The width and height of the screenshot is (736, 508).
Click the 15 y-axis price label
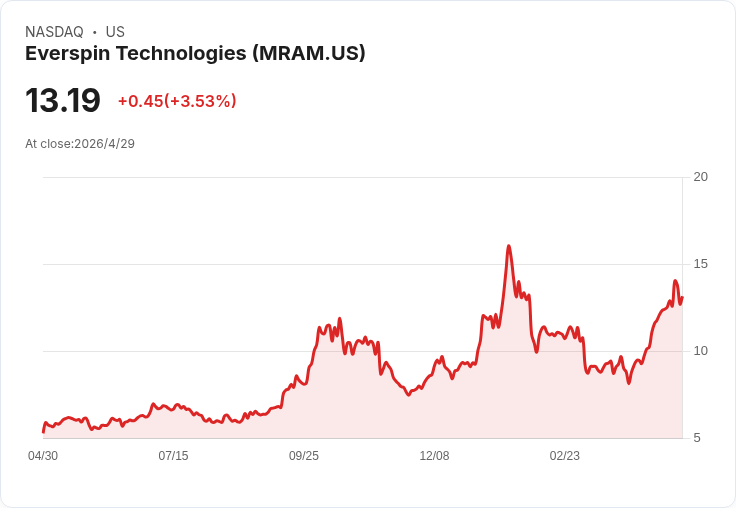[x=700, y=264]
